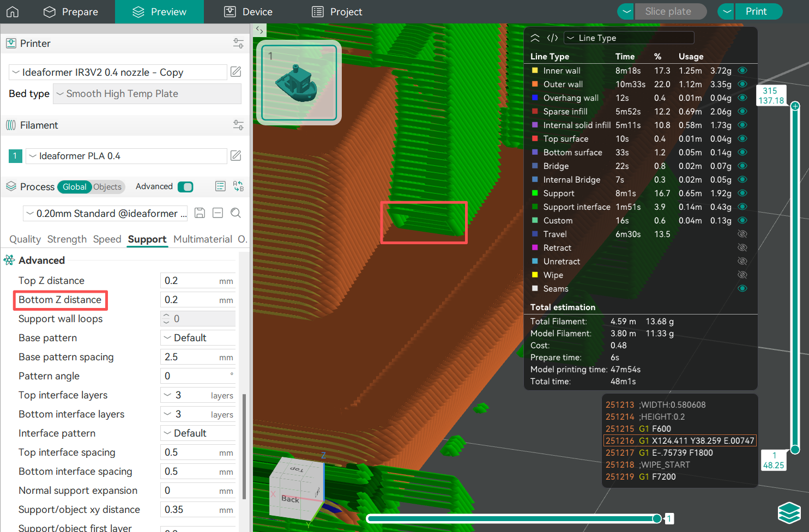Open the Line Type view dropdown
The height and width of the screenshot is (532, 809).
point(629,38)
